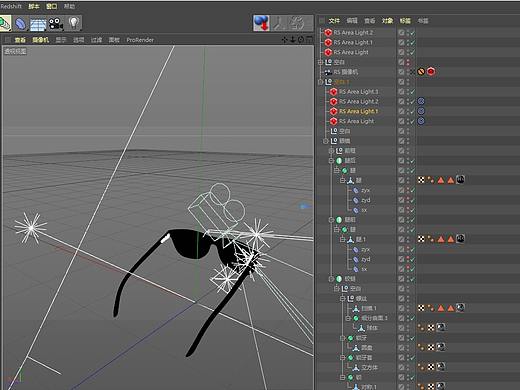Expand the orange-named null group

click(x=321, y=82)
